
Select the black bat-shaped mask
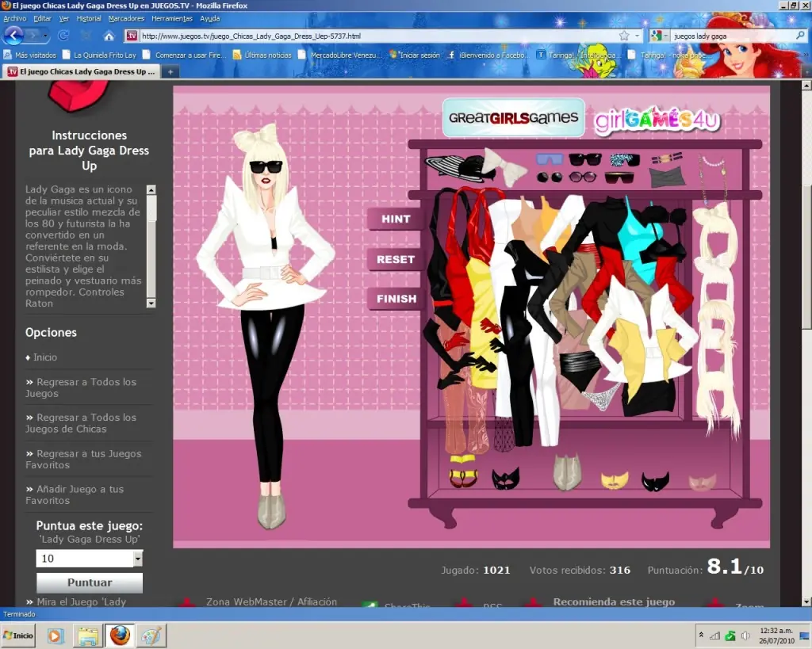coord(655,481)
